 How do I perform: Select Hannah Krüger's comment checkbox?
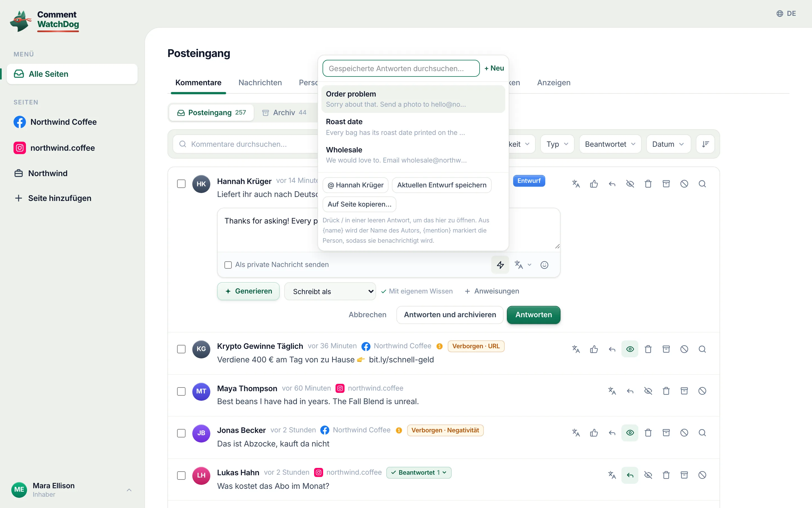click(181, 184)
